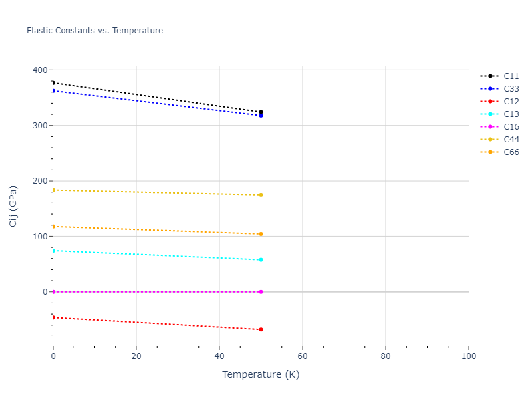Toggle the magenta C16 legend entry
This screenshot has width=532, height=399.
[x=511, y=127]
